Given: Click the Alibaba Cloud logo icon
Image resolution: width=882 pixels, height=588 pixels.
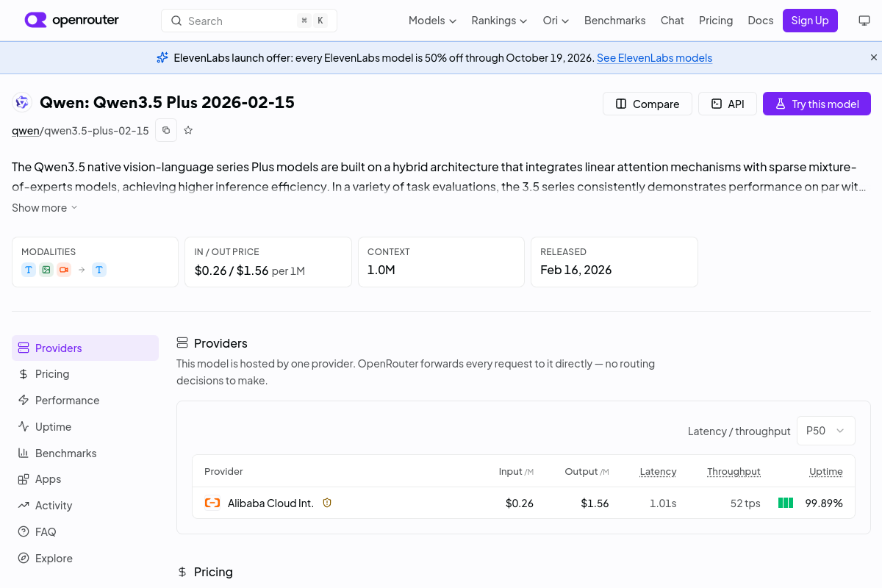Looking at the screenshot, I should click(212, 503).
